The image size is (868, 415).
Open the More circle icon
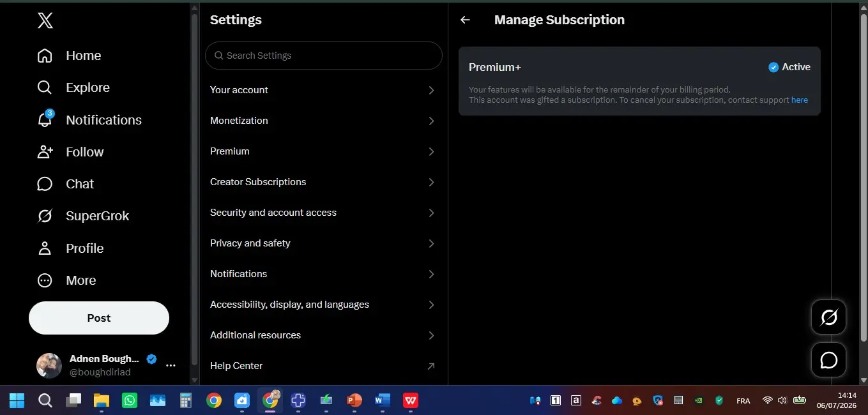tap(45, 280)
